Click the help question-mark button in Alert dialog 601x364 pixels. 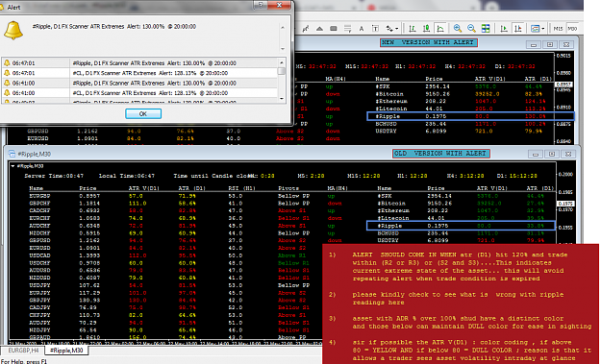[x=261, y=5]
